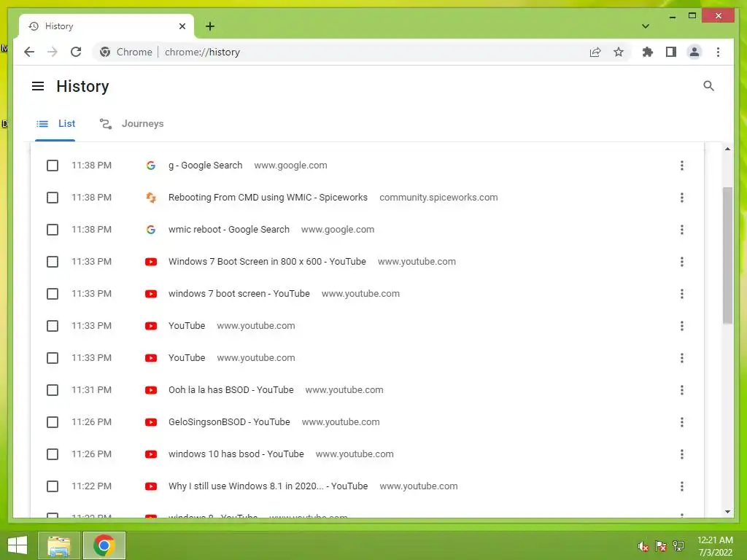747x560 pixels.
Task: Select the History browser tab
Action: [107, 26]
